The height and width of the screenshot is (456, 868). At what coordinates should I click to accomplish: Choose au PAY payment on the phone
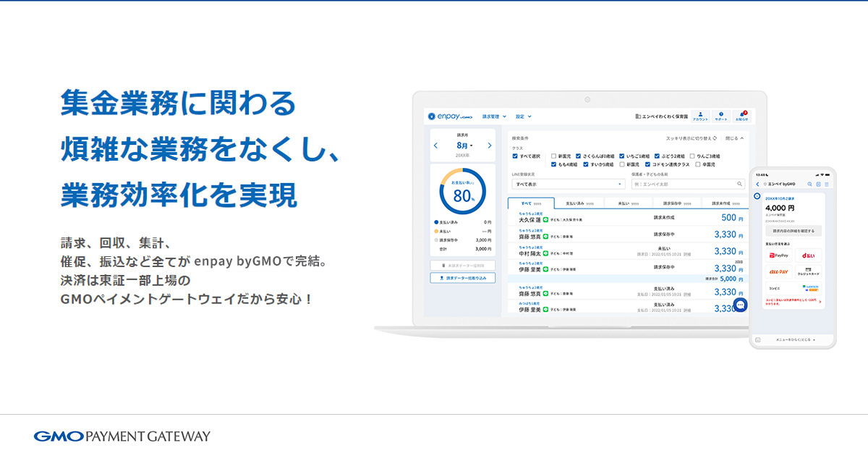(x=779, y=272)
